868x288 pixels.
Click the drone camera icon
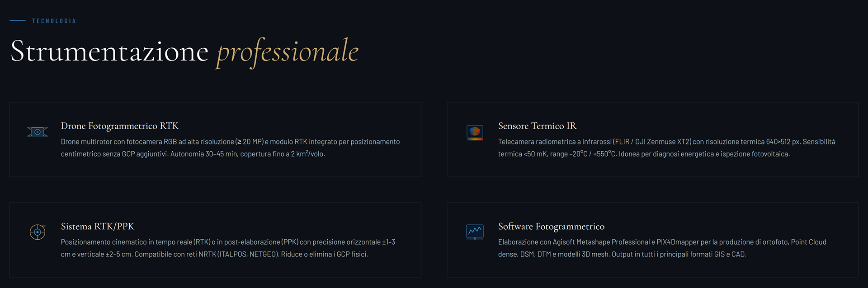tap(38, 132)
